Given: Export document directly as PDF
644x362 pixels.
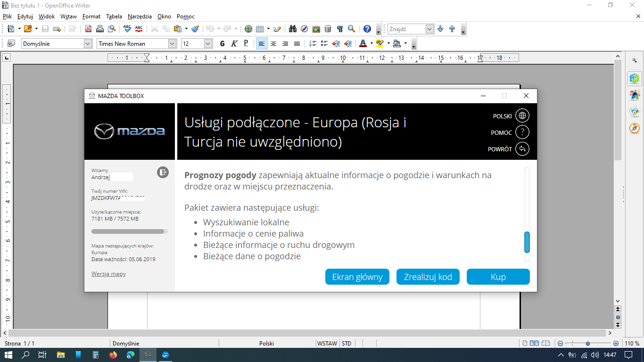Looking at the screenshot, I should pyautogui.click(x=88, y=29).
